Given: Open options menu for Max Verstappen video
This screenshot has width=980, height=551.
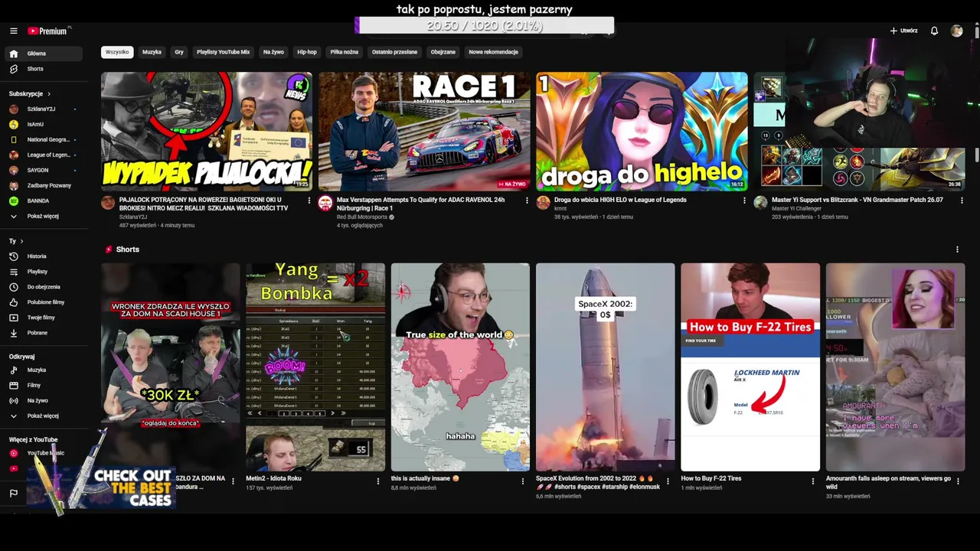Looking at the screenshot, I should click(527, 201).
